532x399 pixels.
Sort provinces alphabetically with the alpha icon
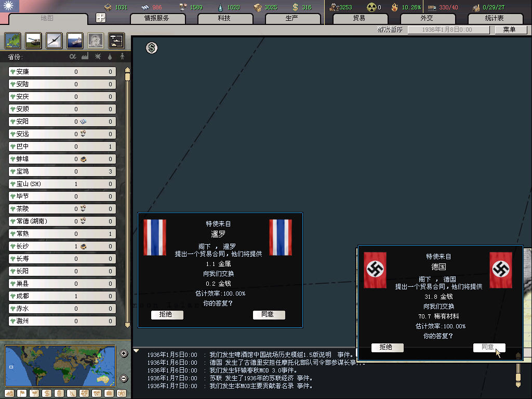click(x=73, y=56)
